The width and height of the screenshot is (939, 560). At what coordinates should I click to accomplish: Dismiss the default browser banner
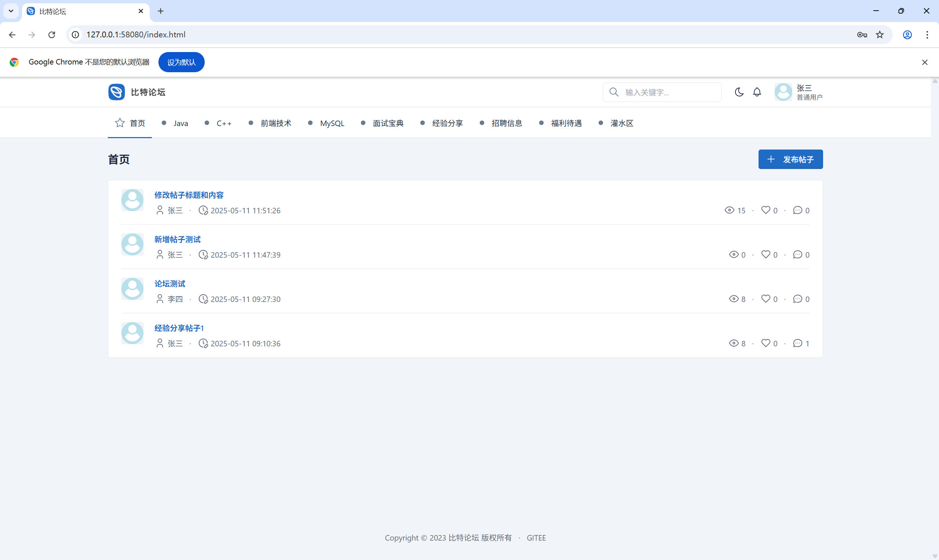924,62
